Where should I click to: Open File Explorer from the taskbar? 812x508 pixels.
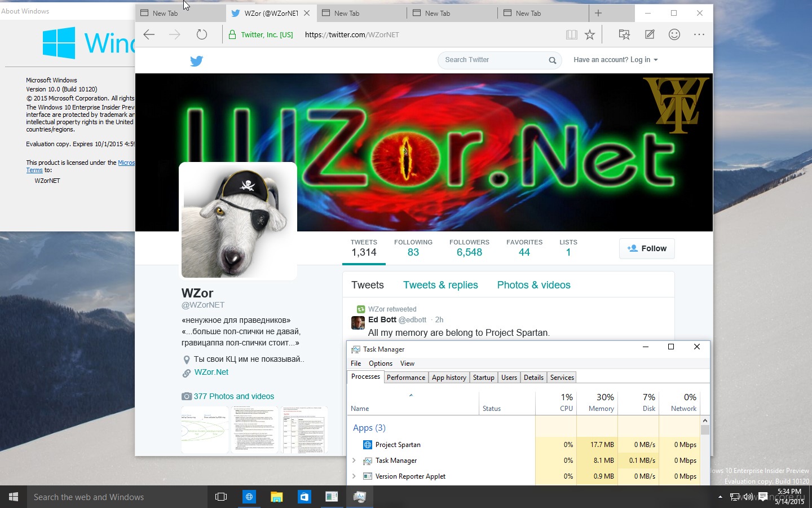(276, 497)
